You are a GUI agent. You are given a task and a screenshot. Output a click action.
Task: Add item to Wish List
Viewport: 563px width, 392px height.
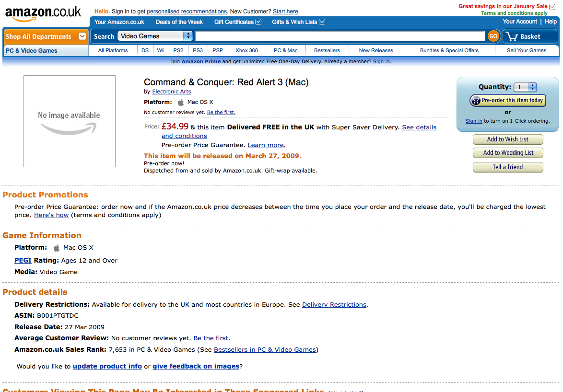coord(508,139)
